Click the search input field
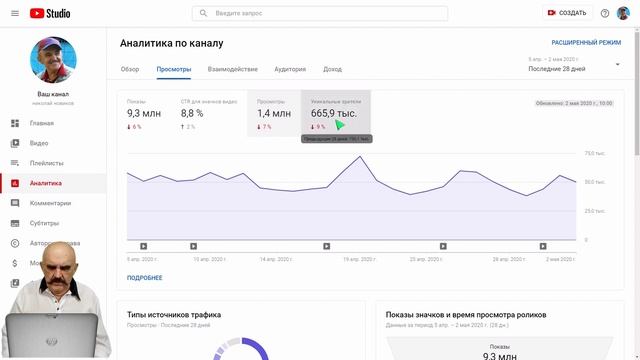This screenshot has width=640, height=360. [x=320, y=13]
